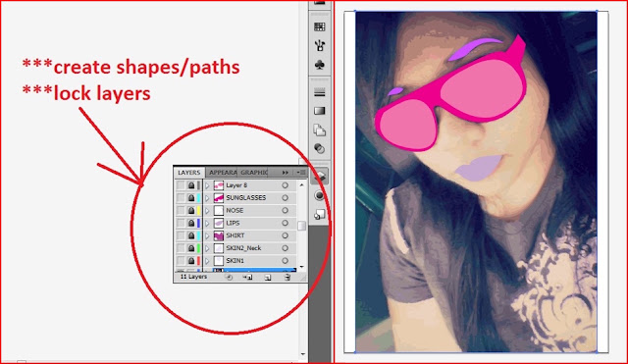Click the Layers panel scrollbar thumb
The width and height of the screenshot is (628, 364).
tap(301, 226)
